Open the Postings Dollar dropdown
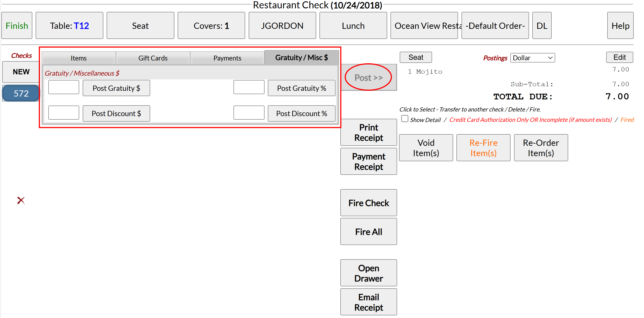Image resolution: width=644 pixels, height=318 pixels. (x=532, y=58)
